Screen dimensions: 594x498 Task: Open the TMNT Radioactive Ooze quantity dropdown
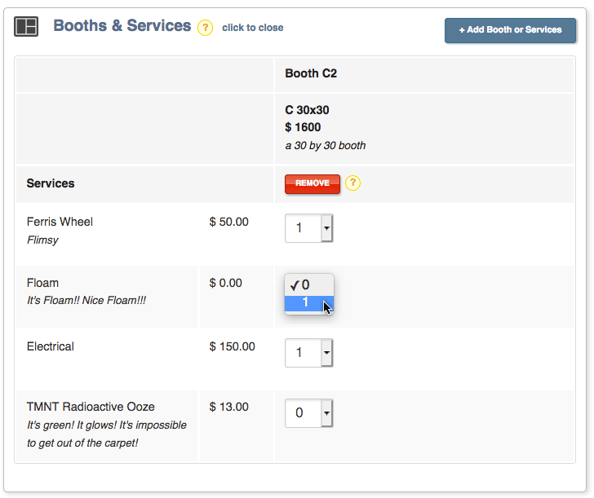pyautogui.click(x=309, y=413)
